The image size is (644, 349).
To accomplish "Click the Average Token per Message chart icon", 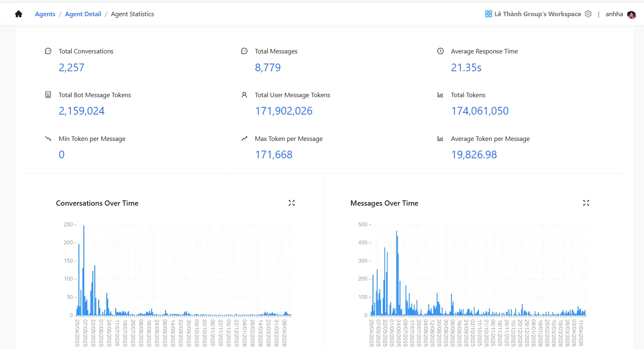I will point(441,138).
